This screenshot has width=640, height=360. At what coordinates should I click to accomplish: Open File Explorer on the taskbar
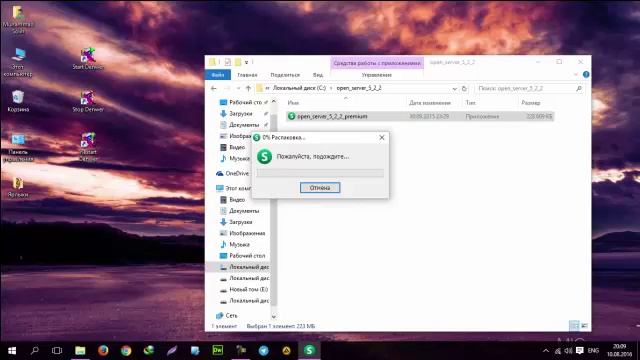(80, 351)
